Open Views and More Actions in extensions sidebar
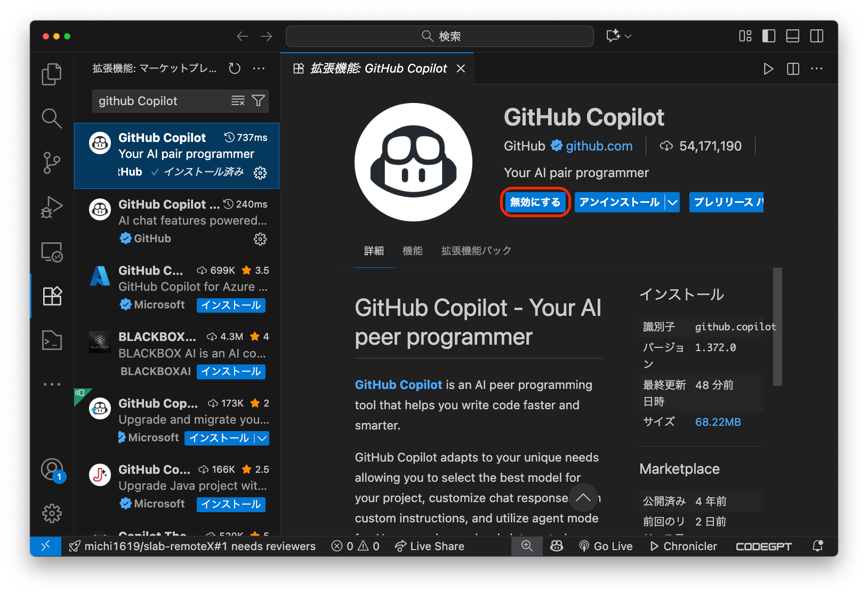Image resolution: width=868 pixels, height=596 pixels. (x=259, y=68)
